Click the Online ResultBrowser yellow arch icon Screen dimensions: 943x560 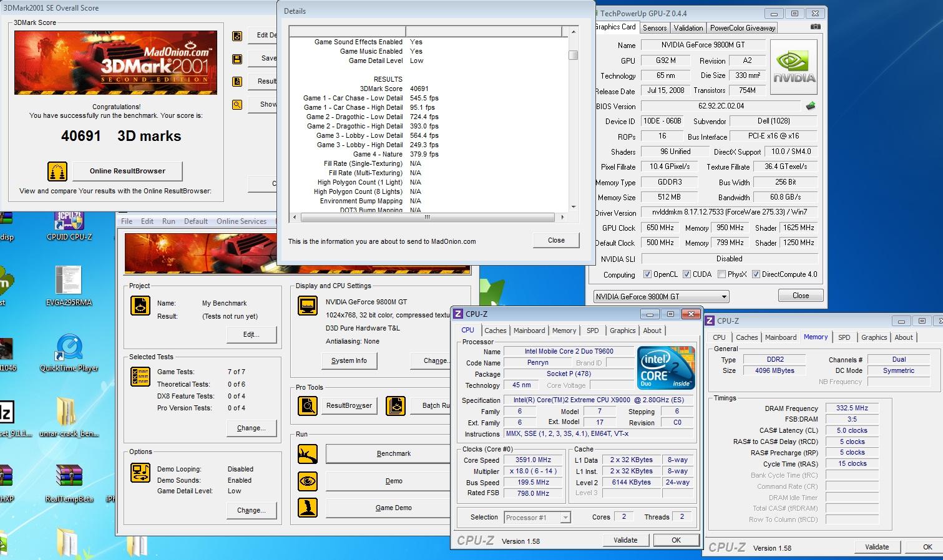coord(57,171)
